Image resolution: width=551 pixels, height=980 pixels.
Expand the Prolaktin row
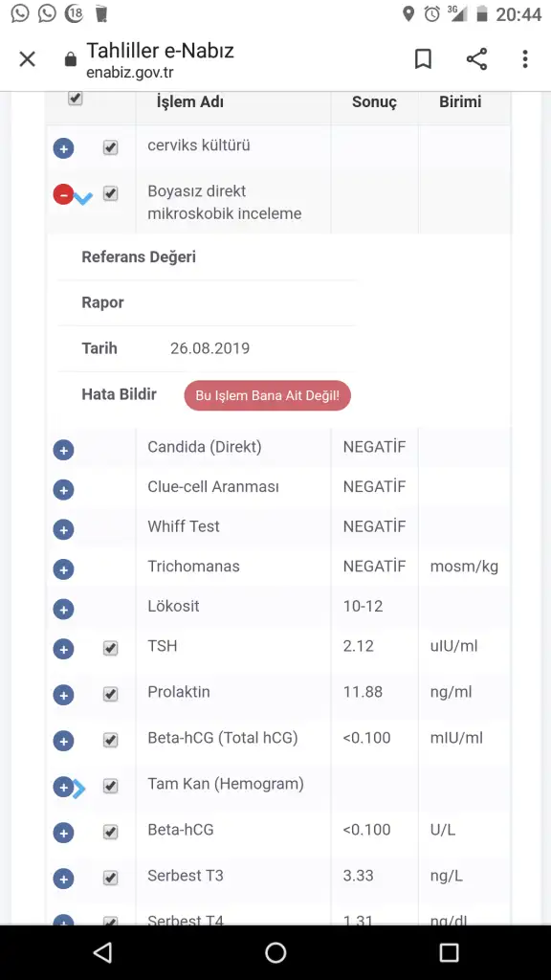tap(63, 695)
